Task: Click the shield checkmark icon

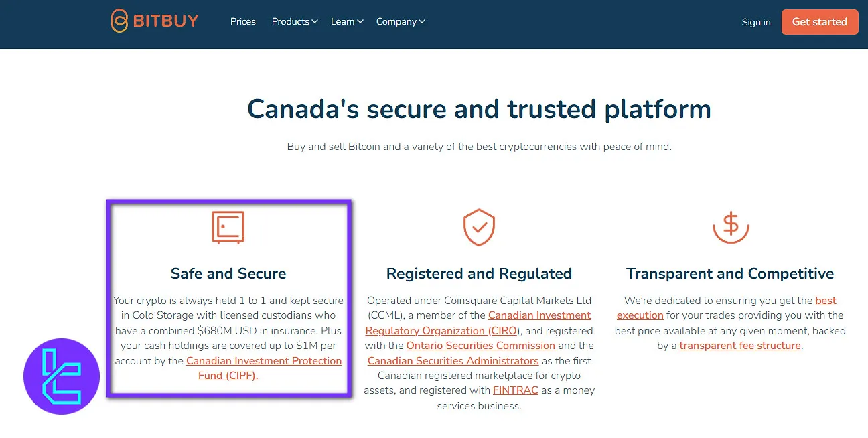Action: [479, 227]
